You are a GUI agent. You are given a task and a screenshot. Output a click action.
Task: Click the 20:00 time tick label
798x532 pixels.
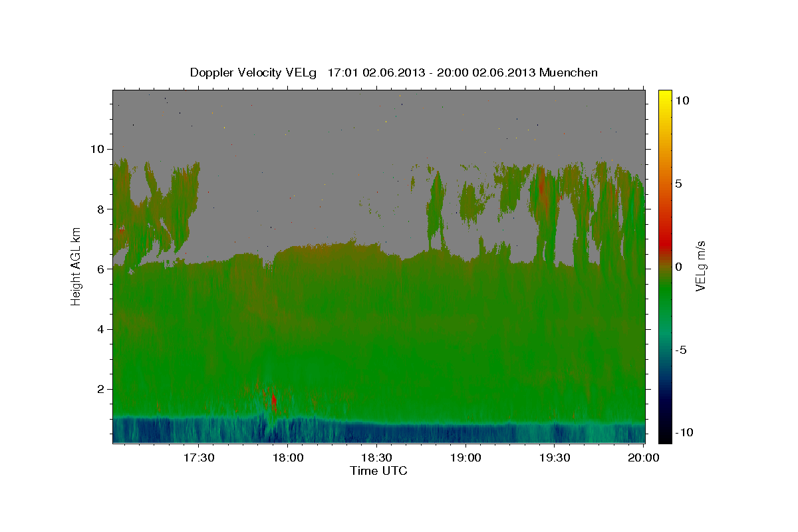[x=644, y=458]
